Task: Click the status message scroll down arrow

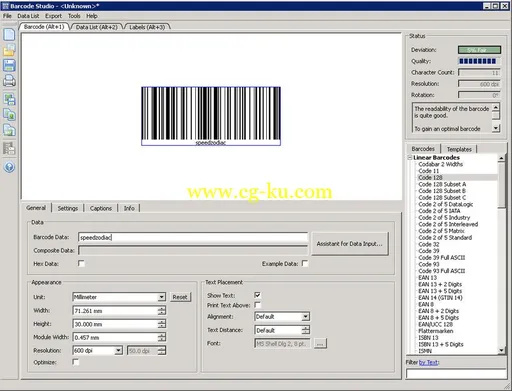Action: click(x=496, y=128)
